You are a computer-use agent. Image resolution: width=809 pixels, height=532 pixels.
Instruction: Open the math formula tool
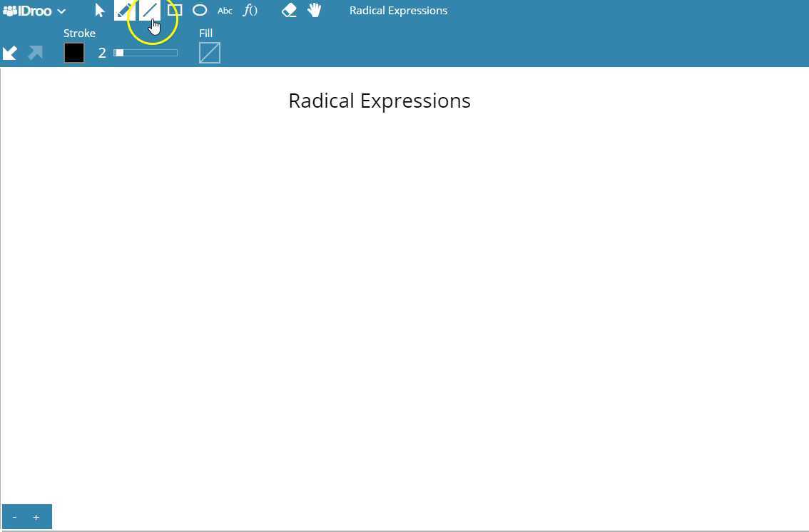click(250, 10)
